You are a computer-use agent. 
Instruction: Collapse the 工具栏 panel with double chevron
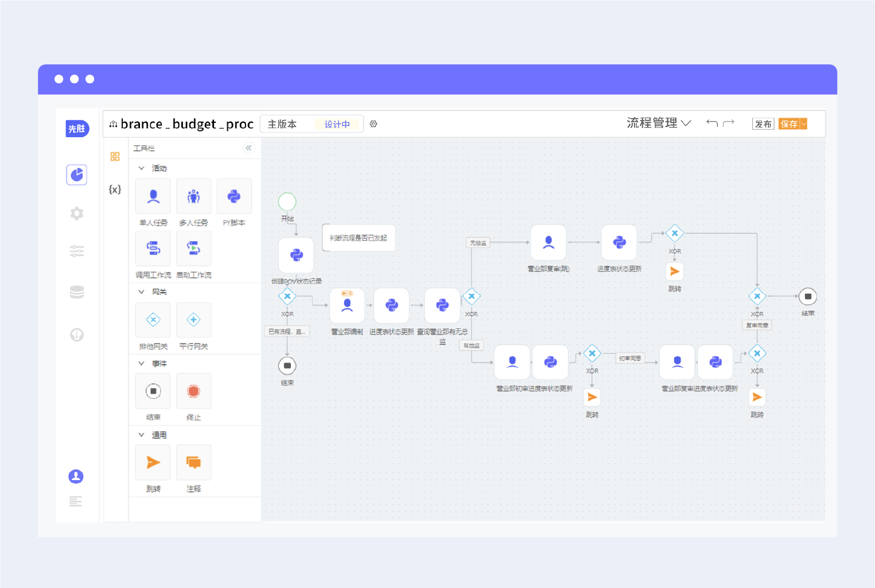[248, 148]
